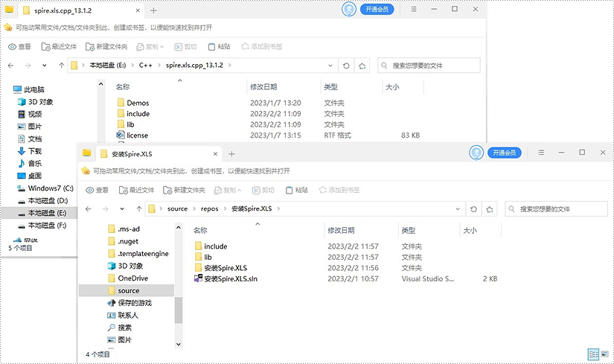Click 新建文件夹 in back window
Screen dimensions: 614x364
click(106, 47)
